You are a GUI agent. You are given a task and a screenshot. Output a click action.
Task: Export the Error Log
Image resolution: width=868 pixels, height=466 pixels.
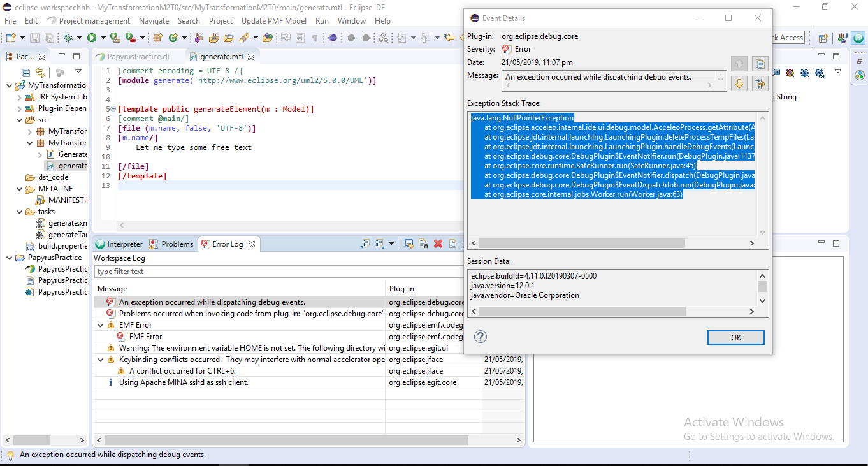(x=364, y=244)
